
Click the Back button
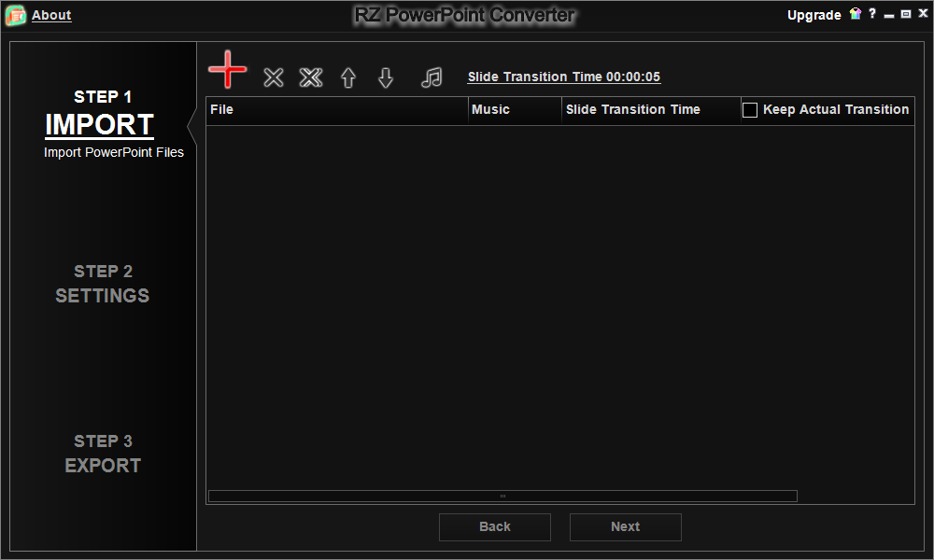[x=494, y=527]
